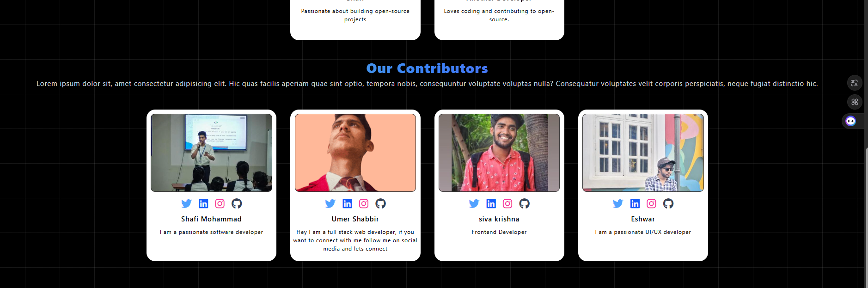Click the siva krishna name text
868x288 pixels.
(499, 219)
